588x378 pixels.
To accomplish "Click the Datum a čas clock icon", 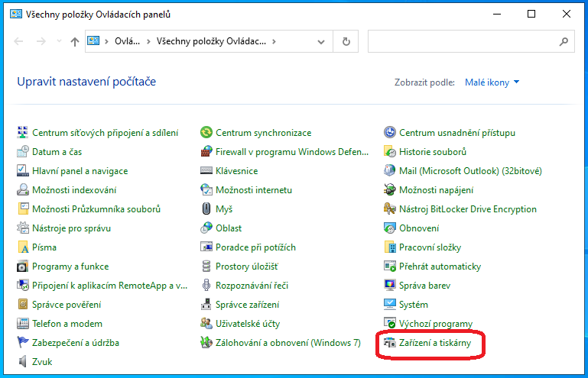I will pos(22,151).
